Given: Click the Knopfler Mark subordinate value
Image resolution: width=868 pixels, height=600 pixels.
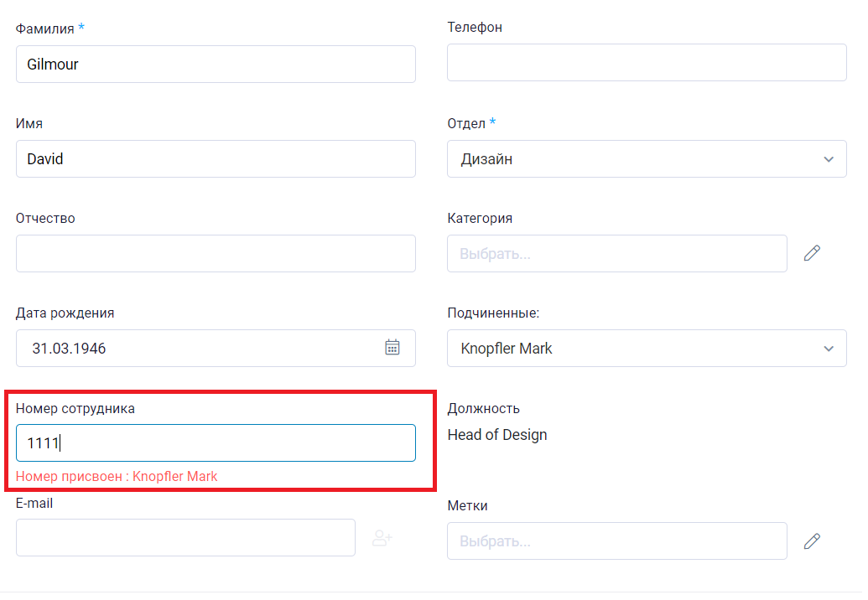Looking at the screenshot, I should (x=507, y=349).
